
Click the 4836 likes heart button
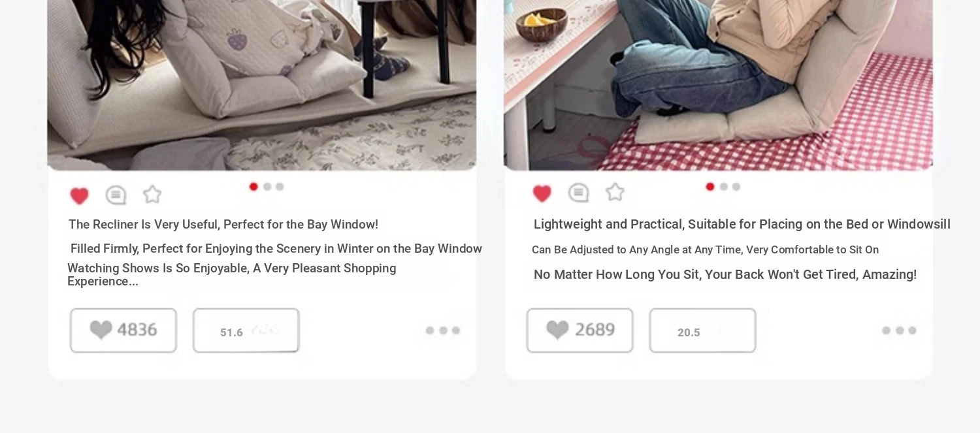123,330
